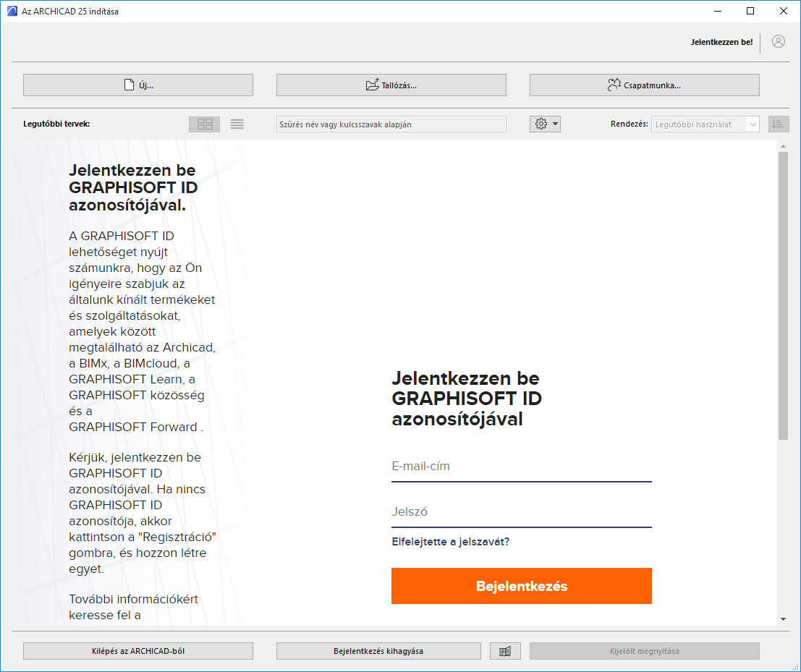Click the orange Bejelentkezés button
801x672 pixels.
point(522,586)
